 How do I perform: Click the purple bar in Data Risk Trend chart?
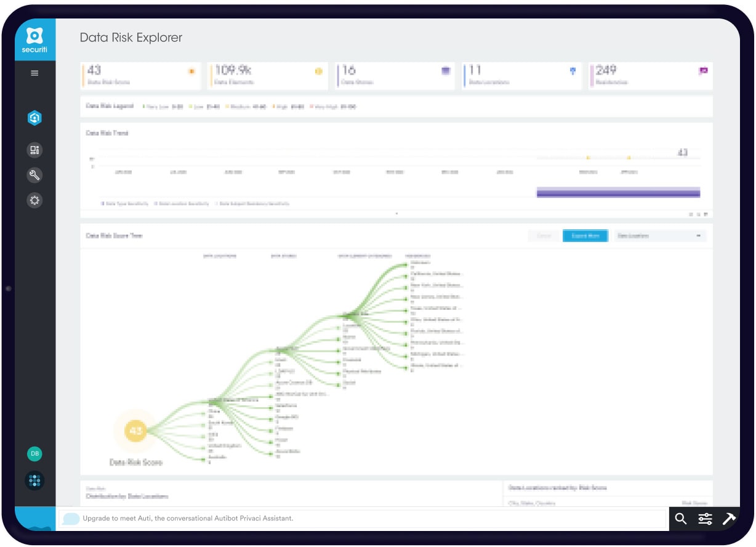pos(619,193)
